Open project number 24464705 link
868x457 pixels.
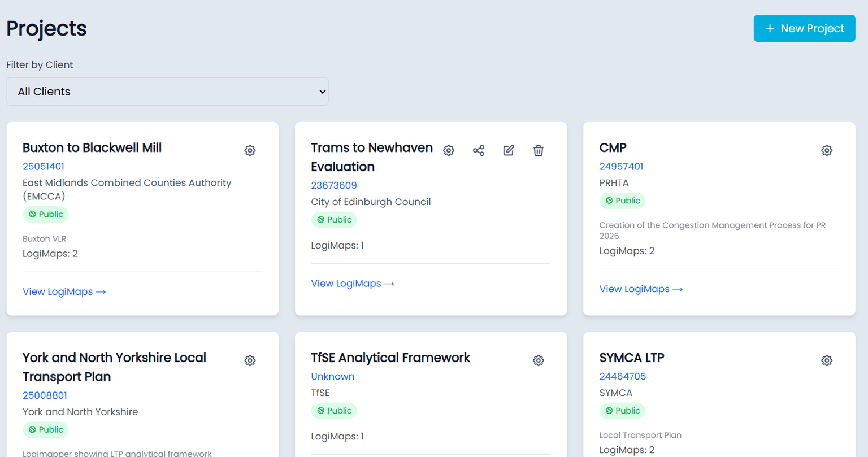coord(622,376)
